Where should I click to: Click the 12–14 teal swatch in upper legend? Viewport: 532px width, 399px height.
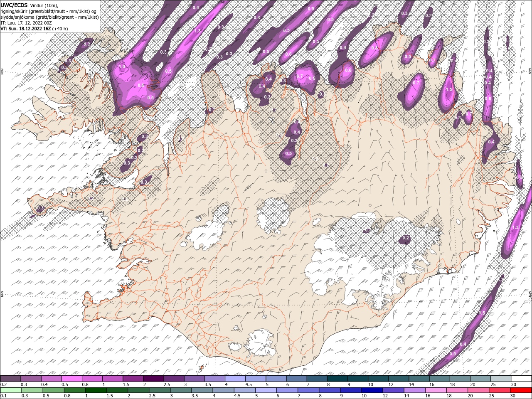pos(398,379)
